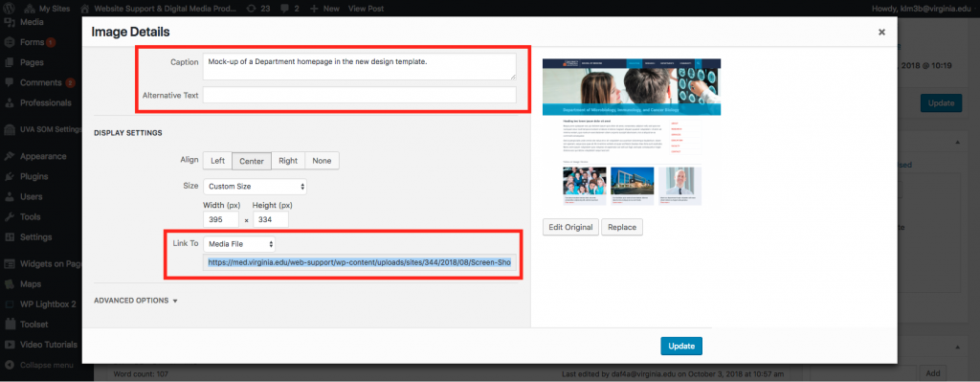Click the Professionals sidebar icon
The image size is (980, 382).
pos(10,102)
